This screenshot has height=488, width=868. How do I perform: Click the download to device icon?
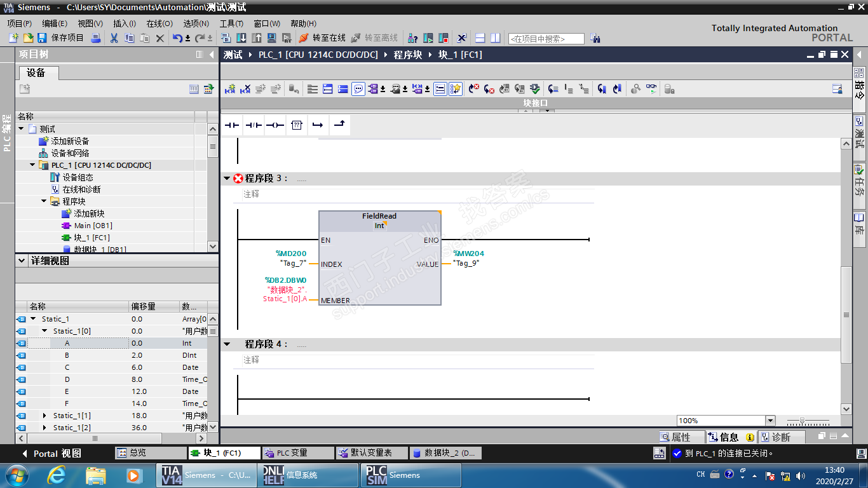241,38
